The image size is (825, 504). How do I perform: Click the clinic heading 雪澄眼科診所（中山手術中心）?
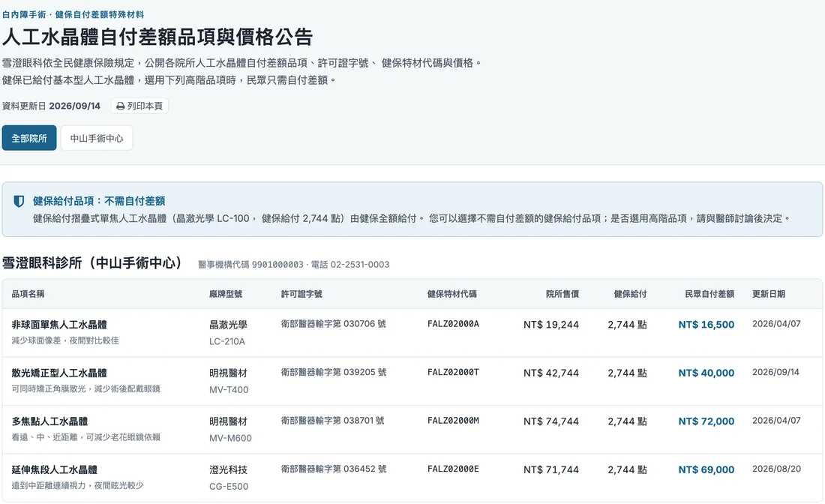click(92, 262)
